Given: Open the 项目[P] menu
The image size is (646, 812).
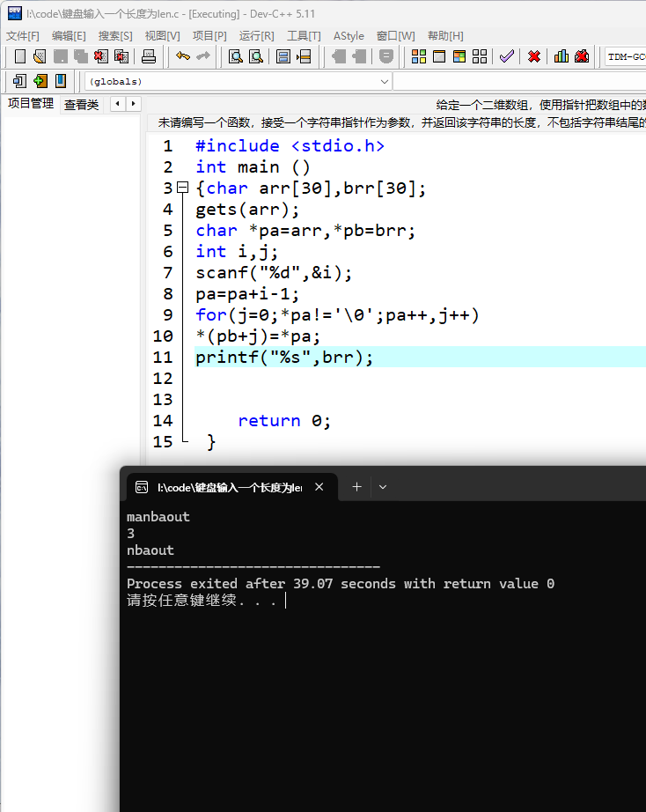Looking at the screenshot, I should [209, 36].
